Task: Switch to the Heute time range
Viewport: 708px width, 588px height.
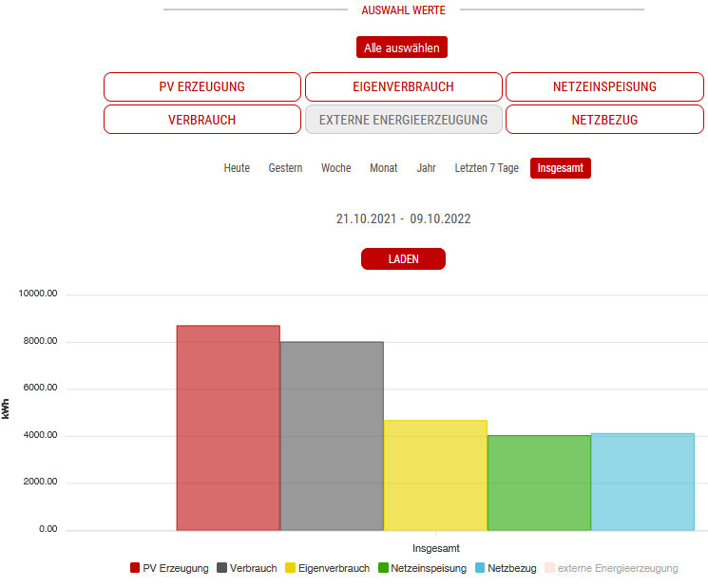Action: click(x=237, y=168)
